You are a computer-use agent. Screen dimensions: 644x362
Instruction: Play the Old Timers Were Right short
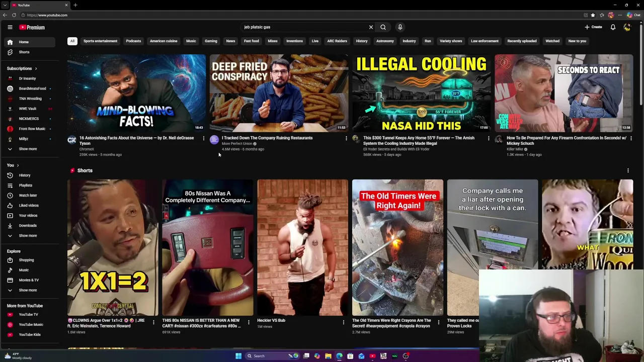point(397,247)
